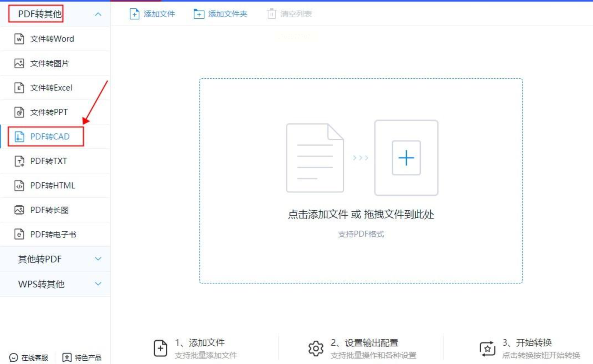Click the PDF转其他 category header
Viewport: 593px width, 364px height.
pyautogui.click(x=39, y=14)
